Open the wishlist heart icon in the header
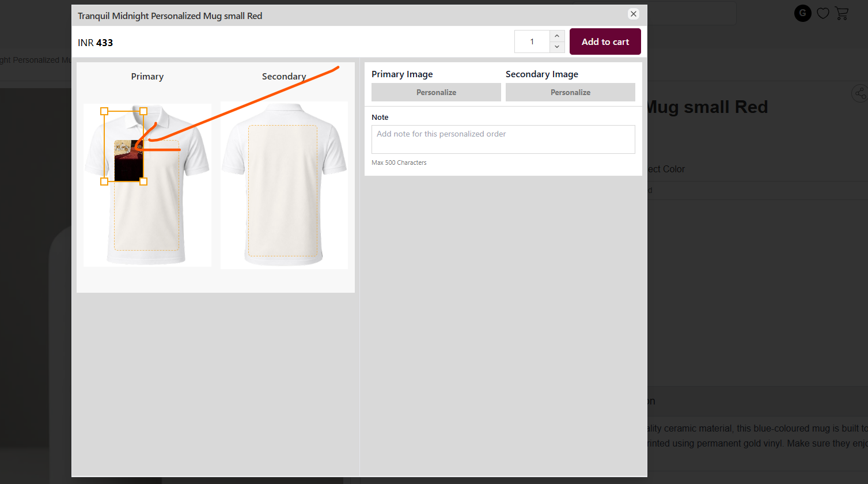 click(x=823, y=13)
